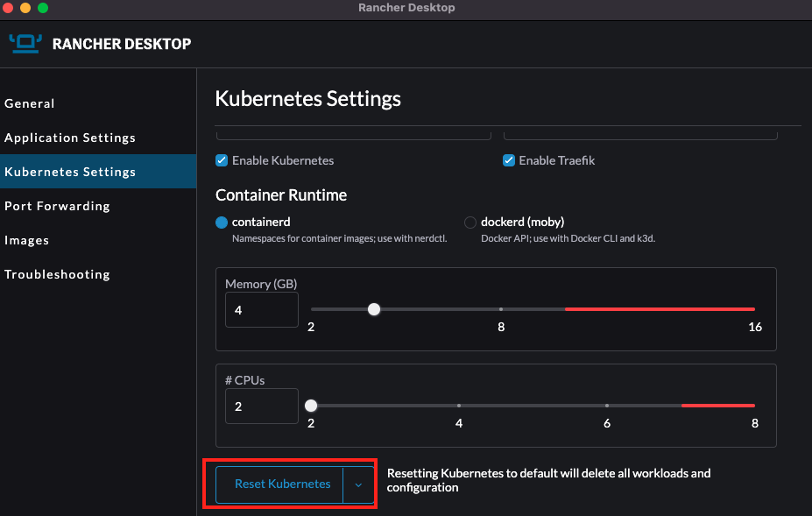Image resolution: width=812 pixels, height=516 pixels.
Task: Uncheck the Enable Traefik checkbox
Action: click(509, 160)
